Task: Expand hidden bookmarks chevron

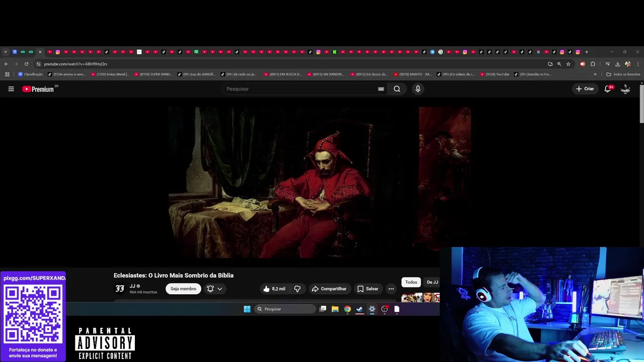Action: click(x=595, y=74)
